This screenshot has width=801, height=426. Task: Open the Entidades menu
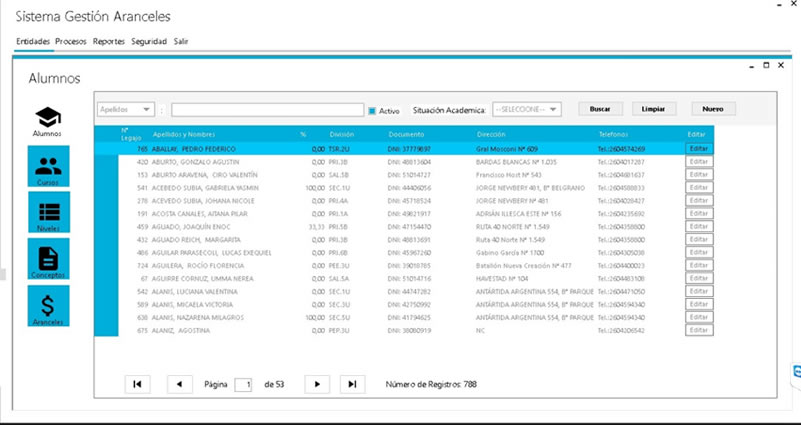[33, 41]
